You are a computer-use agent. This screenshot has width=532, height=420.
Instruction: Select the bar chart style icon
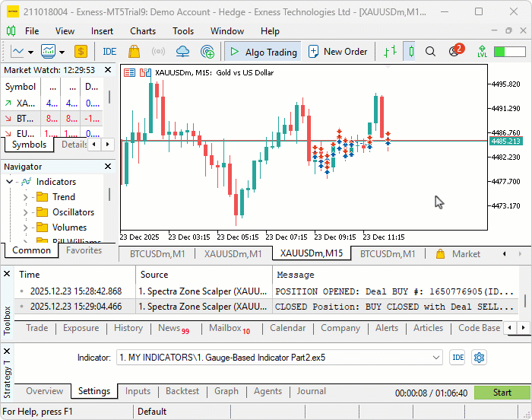[390, 52]
